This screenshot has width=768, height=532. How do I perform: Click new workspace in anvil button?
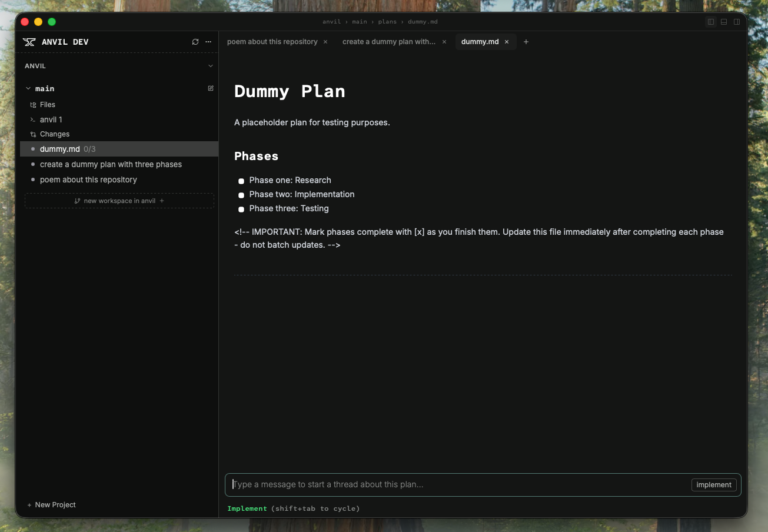point(119,201)
